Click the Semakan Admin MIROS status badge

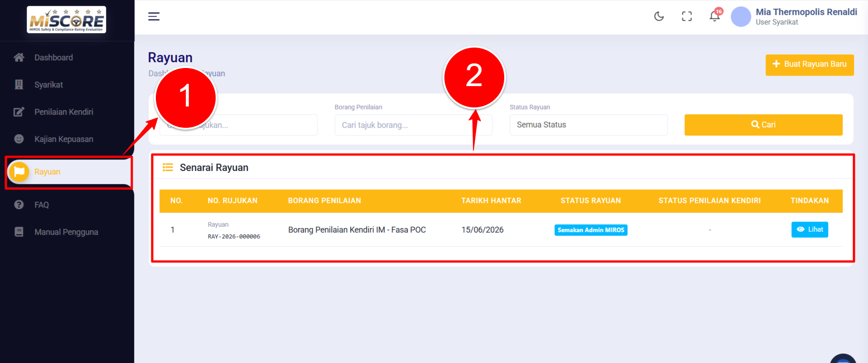tap(591, 230)
